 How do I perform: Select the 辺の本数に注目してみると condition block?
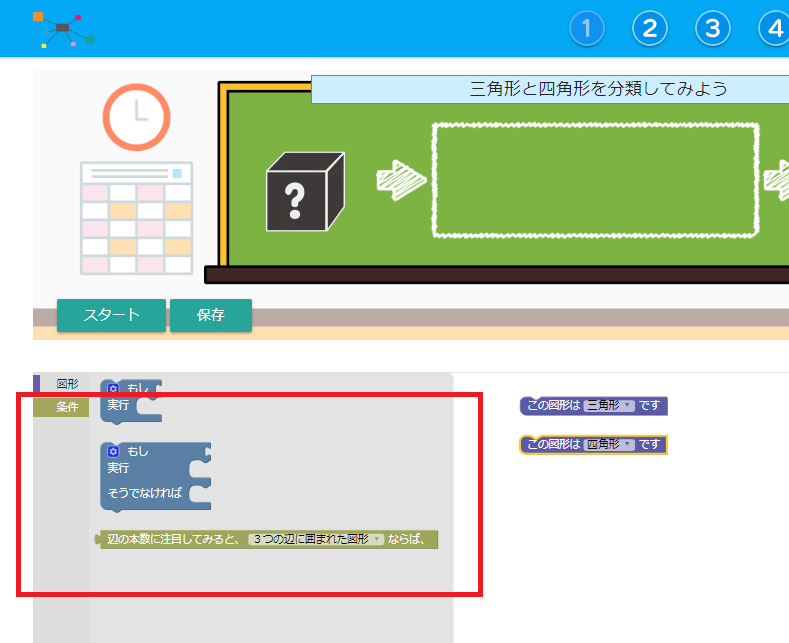(266, 539)
